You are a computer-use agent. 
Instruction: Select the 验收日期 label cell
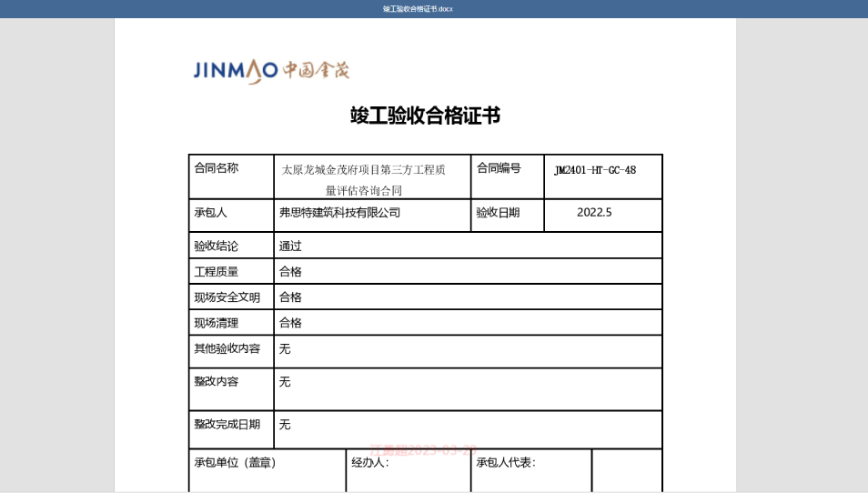pyautogui.click(x=499, y=213)
